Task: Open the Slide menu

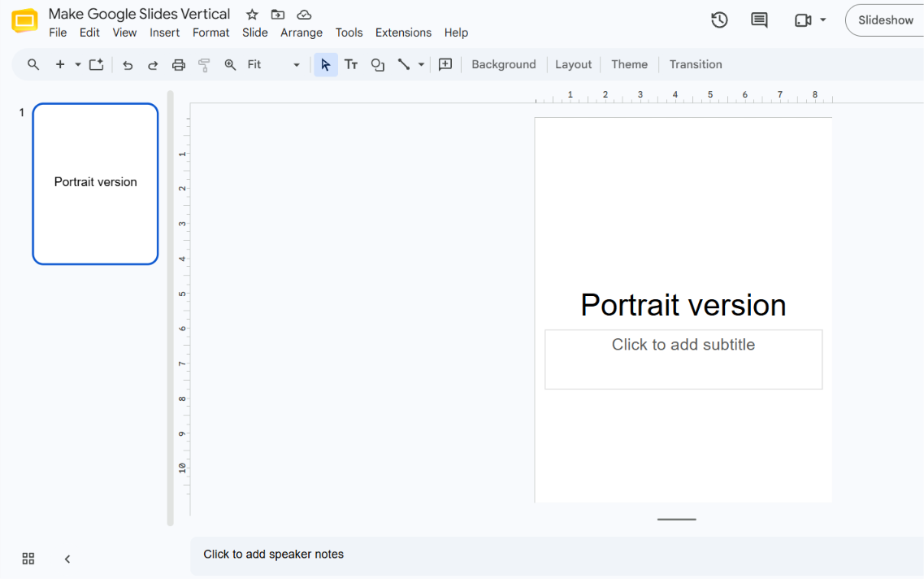Action: (x=255, y=33)
